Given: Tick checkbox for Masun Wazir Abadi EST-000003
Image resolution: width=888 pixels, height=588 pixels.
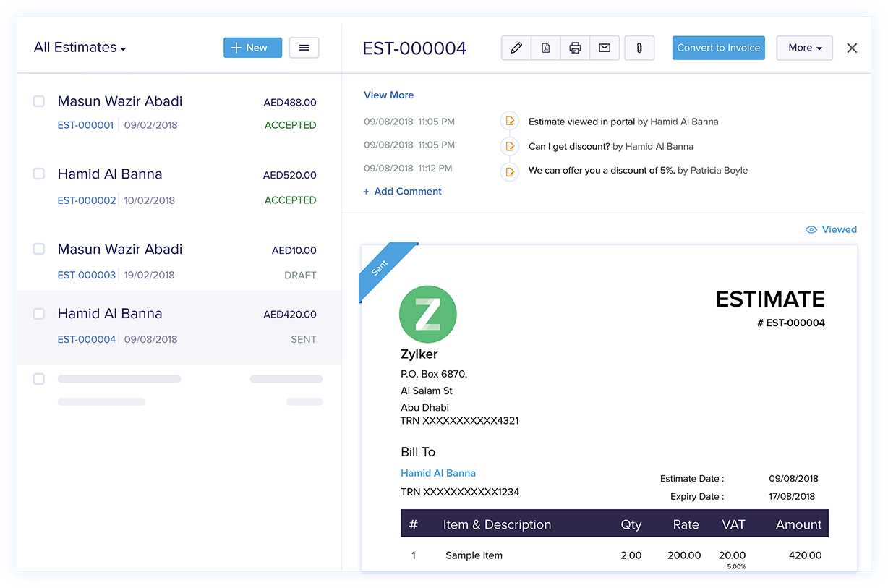Looking at the screenshot, I should click(39, 249).
